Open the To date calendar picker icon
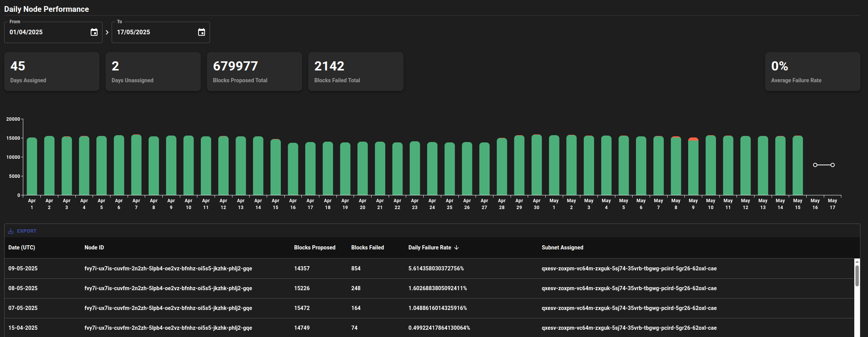 (201, 32)
